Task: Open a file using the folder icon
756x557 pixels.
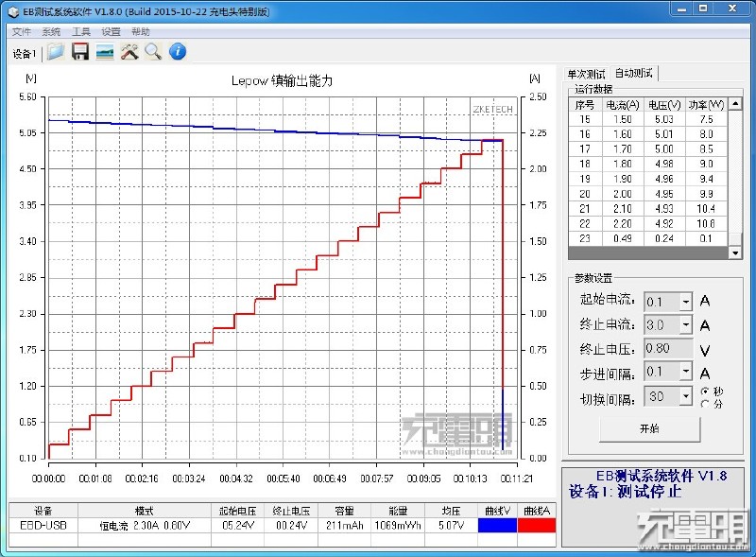Action: click(55, 52)
